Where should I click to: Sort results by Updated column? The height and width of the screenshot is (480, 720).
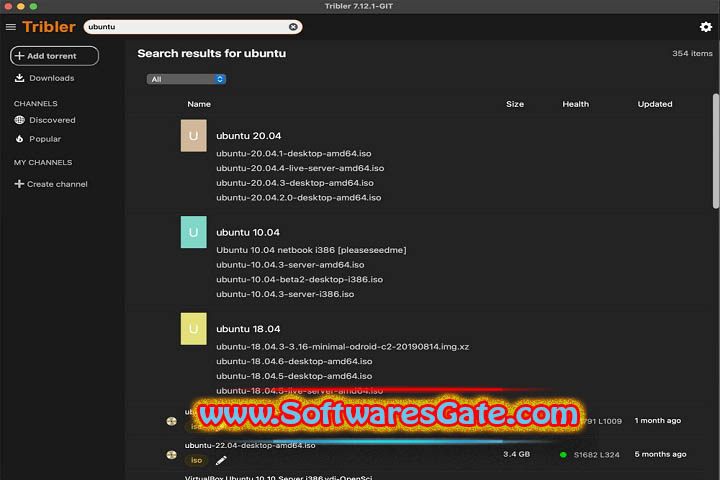[655, 104]
